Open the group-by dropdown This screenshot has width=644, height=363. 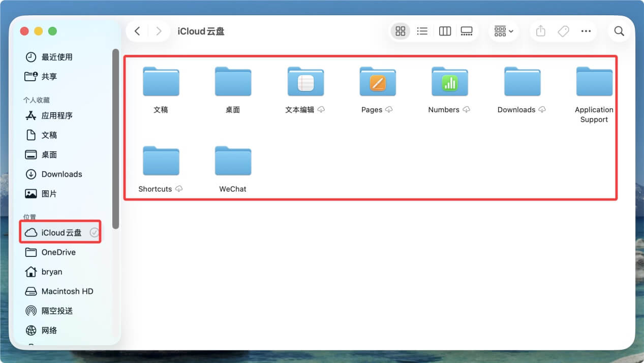[503, 31]
